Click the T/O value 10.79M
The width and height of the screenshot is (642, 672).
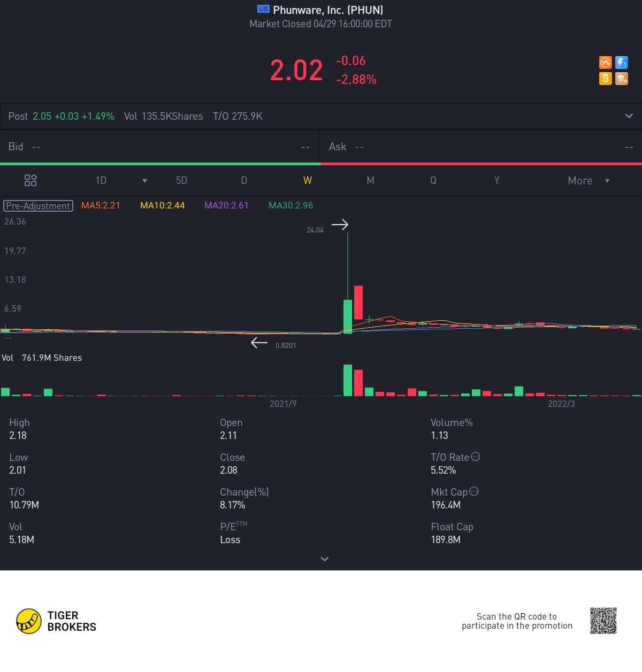(24, 505)
